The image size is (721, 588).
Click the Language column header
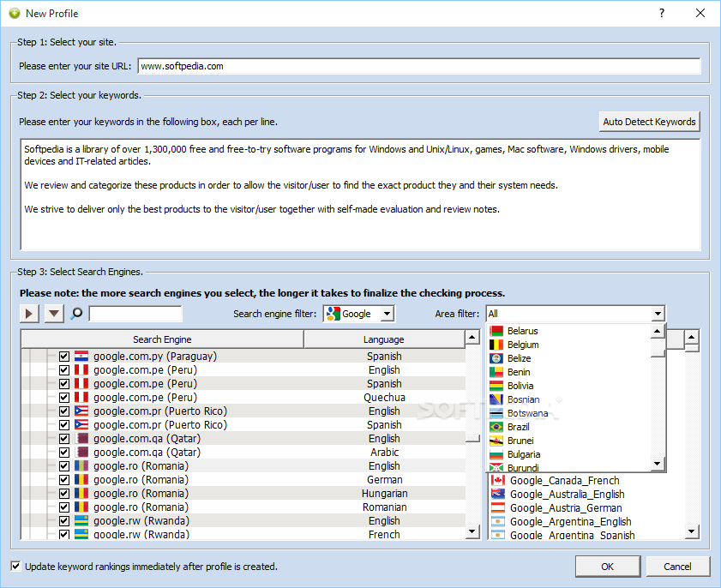(x=383, y=339)
